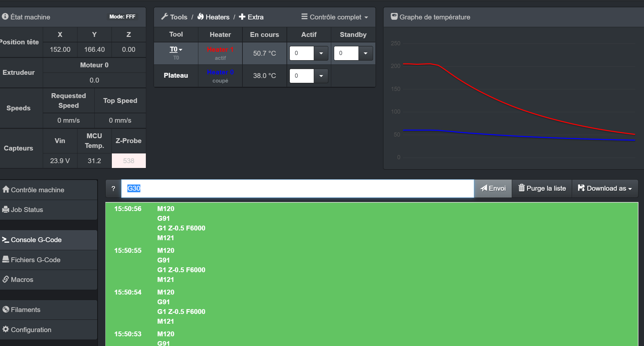Click the Z position value 0.00

pyautogui.click(x=129, y=50)
